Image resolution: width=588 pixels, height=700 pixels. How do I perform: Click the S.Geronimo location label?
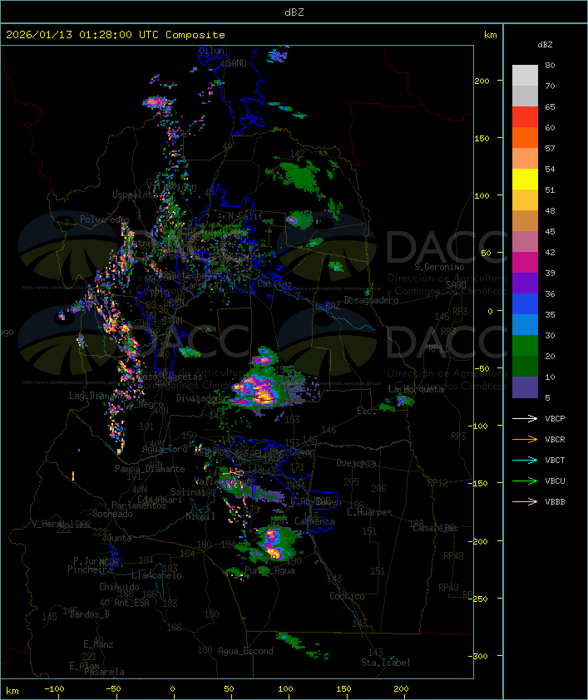(438, 268)
